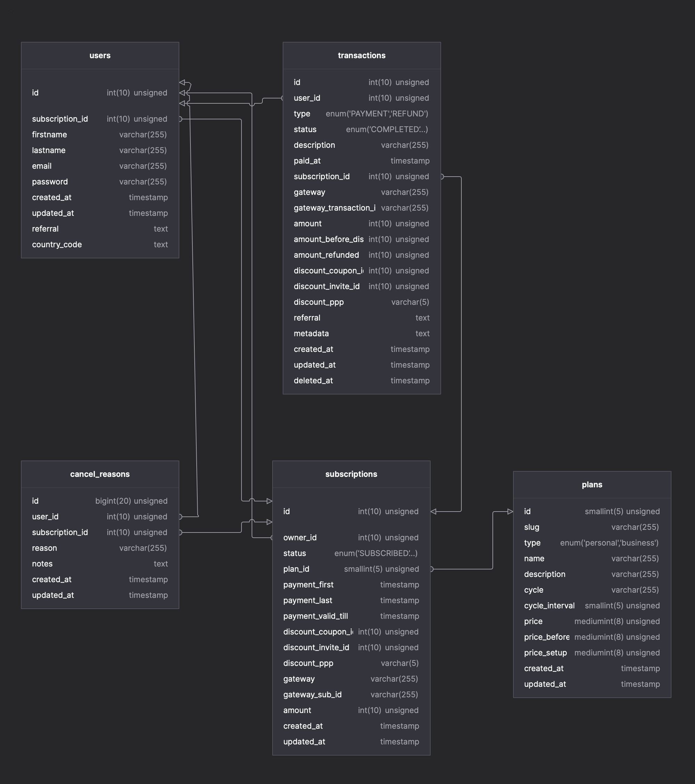Click arrow connector at subscriptions id right side

point(434,512)
